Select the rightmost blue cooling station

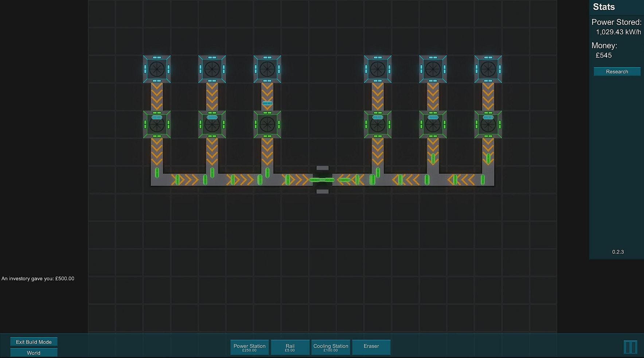(x=488, y=69)
